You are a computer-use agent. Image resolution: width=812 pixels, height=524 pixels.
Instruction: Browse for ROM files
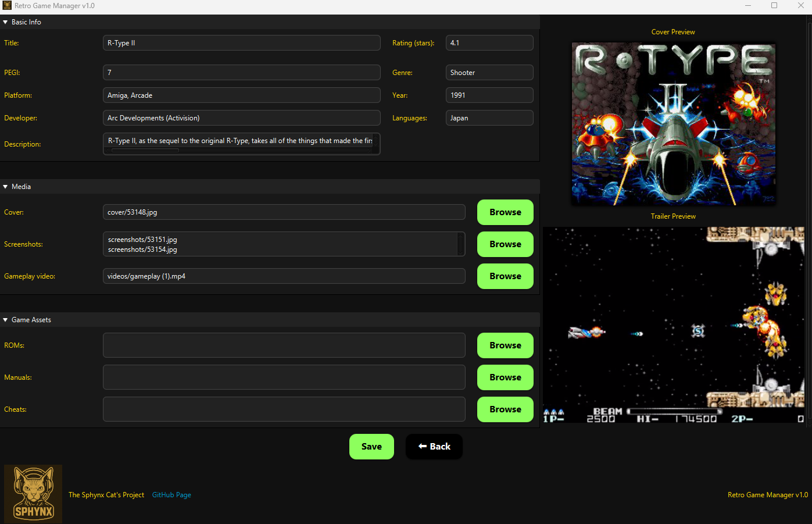[505, 345]
